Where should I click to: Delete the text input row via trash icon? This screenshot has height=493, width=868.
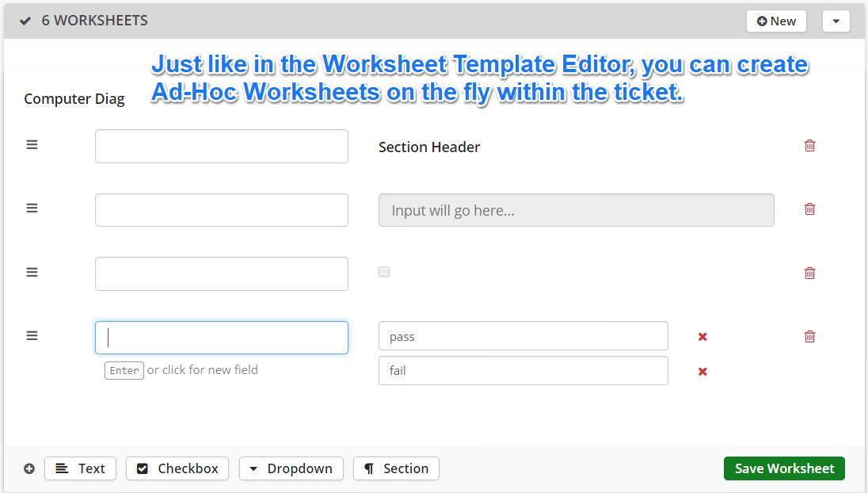(809, 209)
